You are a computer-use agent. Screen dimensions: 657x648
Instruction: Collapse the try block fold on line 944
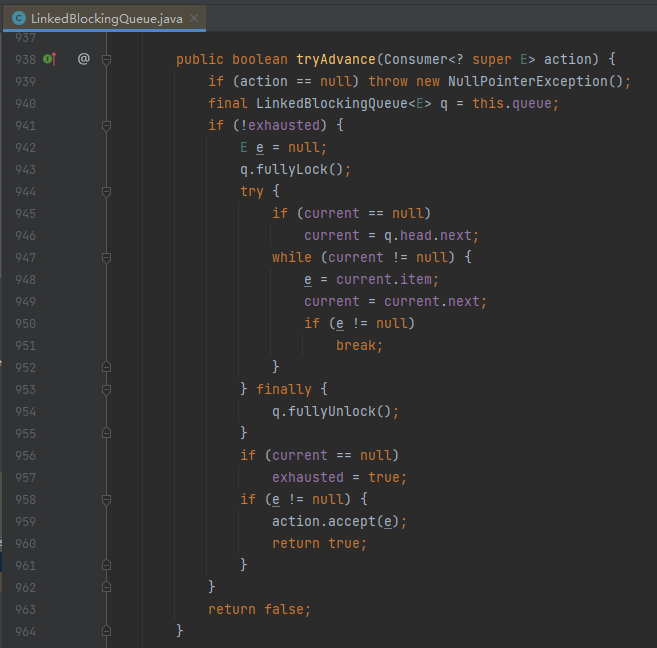[x=106, y=191]
